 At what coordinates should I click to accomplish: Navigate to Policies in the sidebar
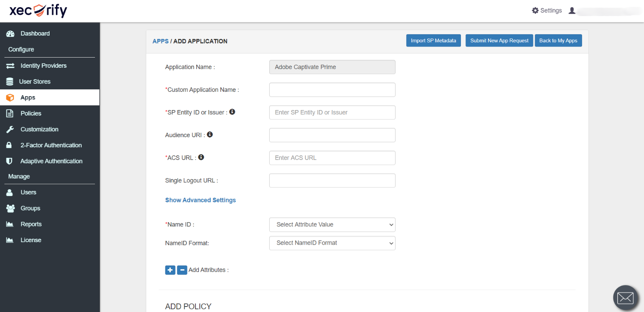tap(10, 113)
